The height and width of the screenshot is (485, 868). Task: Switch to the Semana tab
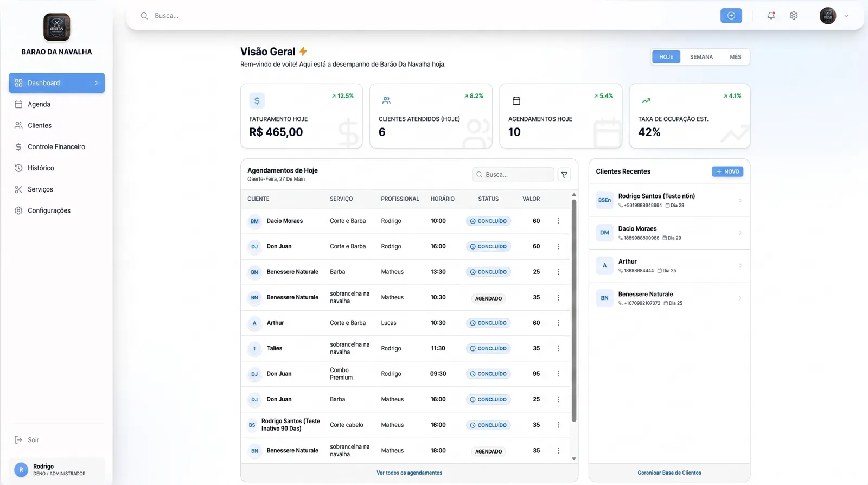(x=701, y=57)
